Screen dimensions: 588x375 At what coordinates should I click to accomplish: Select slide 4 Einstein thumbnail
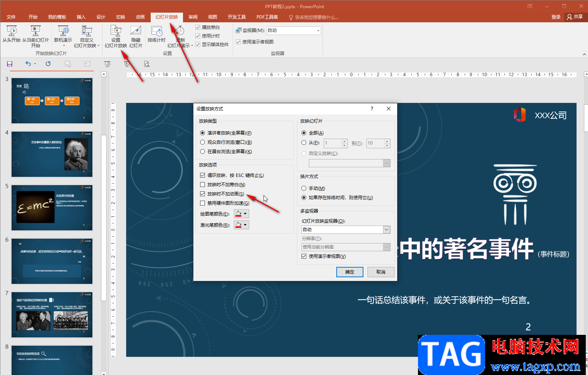(x=52, y=154)
